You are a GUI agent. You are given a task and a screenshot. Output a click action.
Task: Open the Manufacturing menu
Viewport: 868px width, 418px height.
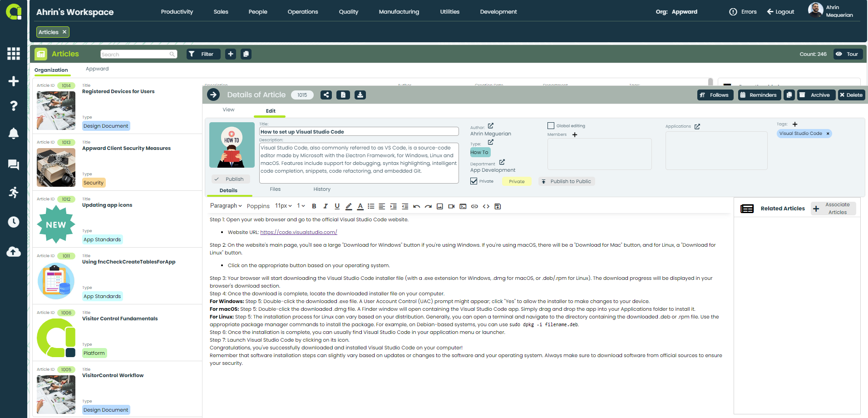pyautogui.click(x=399, y=12)
